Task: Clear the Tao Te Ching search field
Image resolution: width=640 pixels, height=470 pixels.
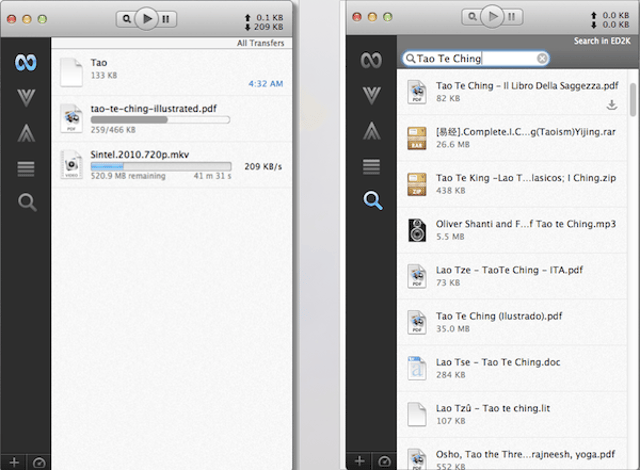Action: 542,59
